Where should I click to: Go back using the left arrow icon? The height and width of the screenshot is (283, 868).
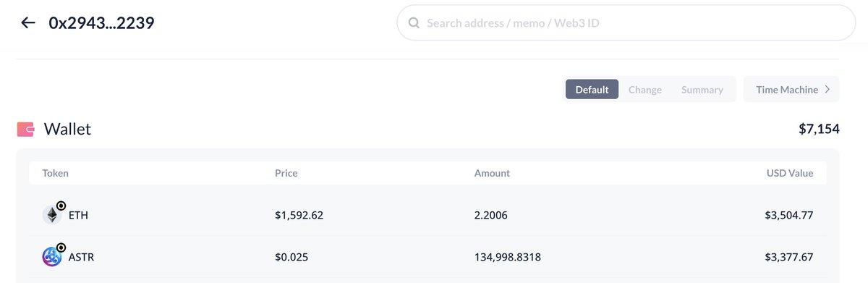[27, 23]
